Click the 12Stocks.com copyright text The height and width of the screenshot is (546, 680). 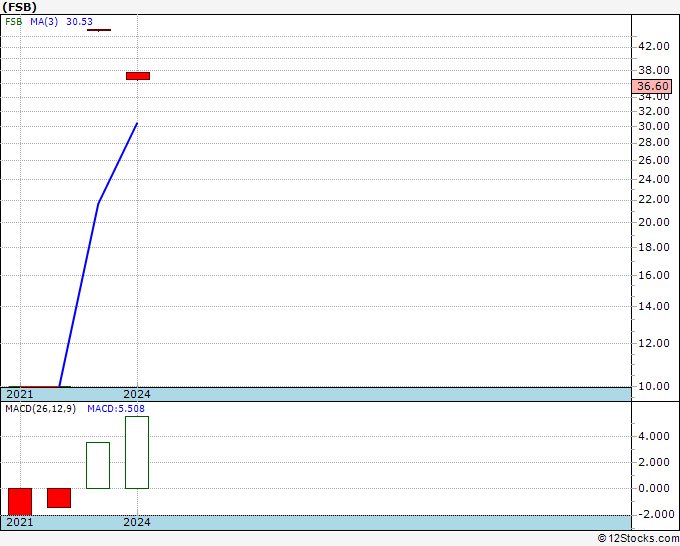click(x=638, y=539)
